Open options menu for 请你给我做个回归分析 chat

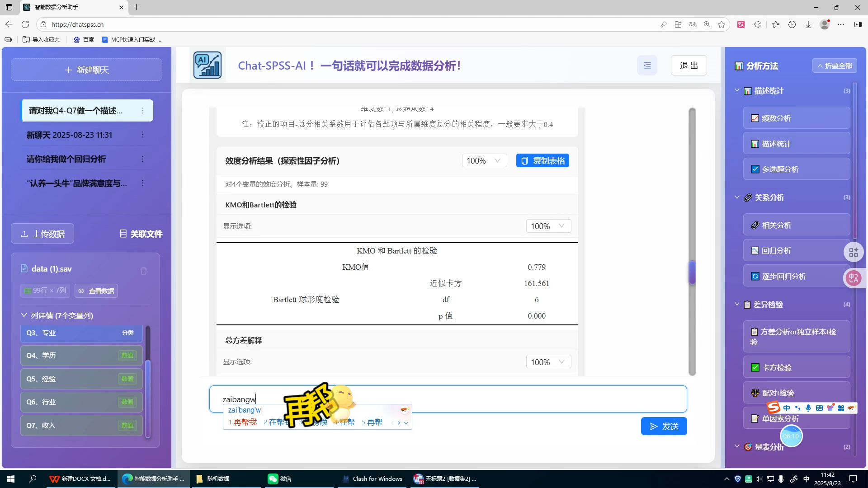(x=143, y=159)
